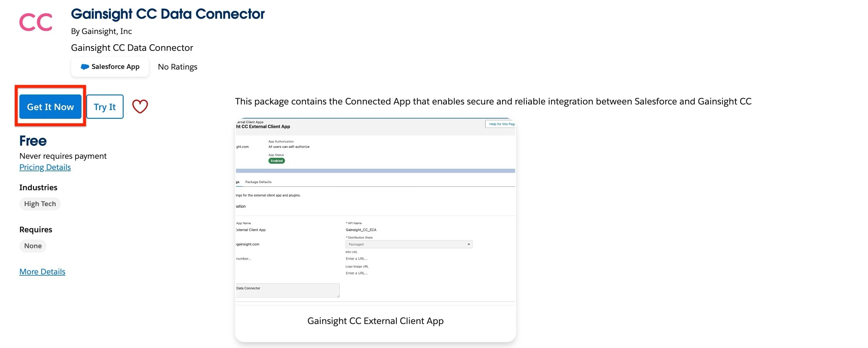The height and width of the screenshot is (348, 868).
Task: Select the High Tech industry tag
Action: [40, 204]
